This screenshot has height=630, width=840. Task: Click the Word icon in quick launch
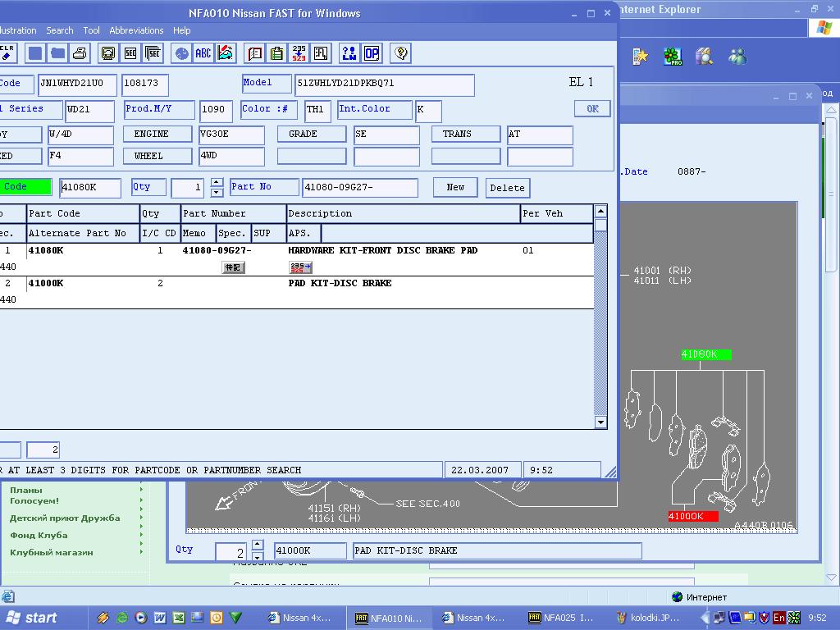160,618
